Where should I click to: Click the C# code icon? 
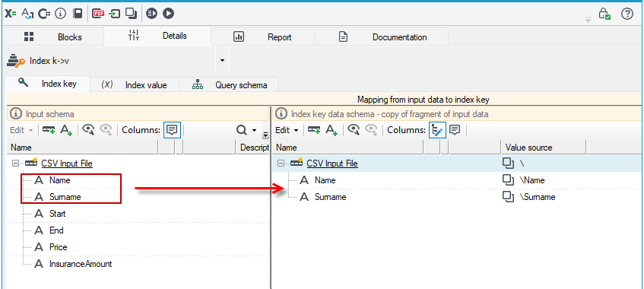pos(44,14)
